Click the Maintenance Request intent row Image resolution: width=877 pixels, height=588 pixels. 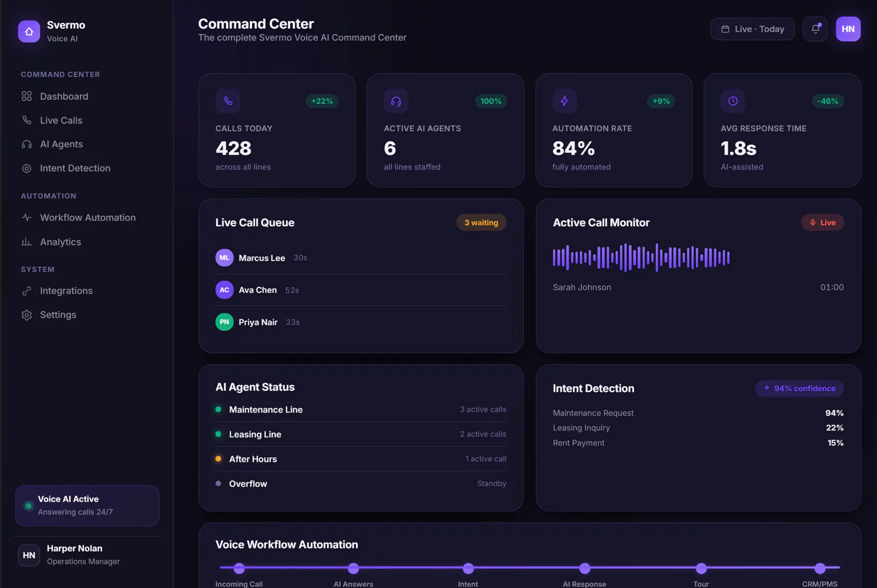(698, 413)
